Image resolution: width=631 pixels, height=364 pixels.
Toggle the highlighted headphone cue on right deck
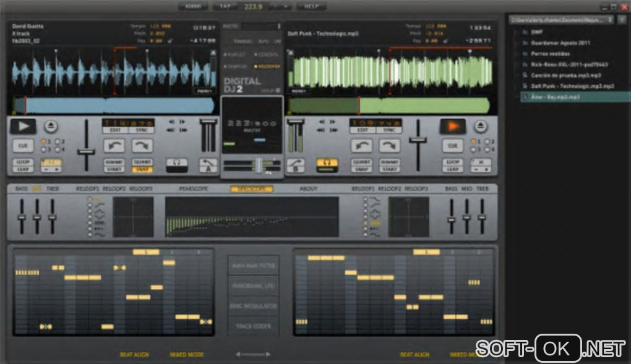click(327, 165)
